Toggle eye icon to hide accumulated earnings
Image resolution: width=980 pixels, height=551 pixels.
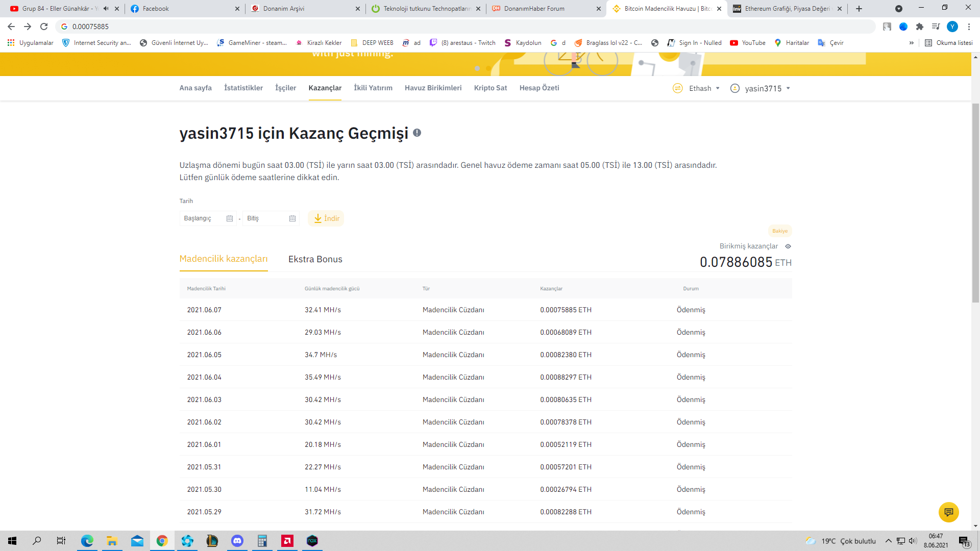[x=788, y=246]
